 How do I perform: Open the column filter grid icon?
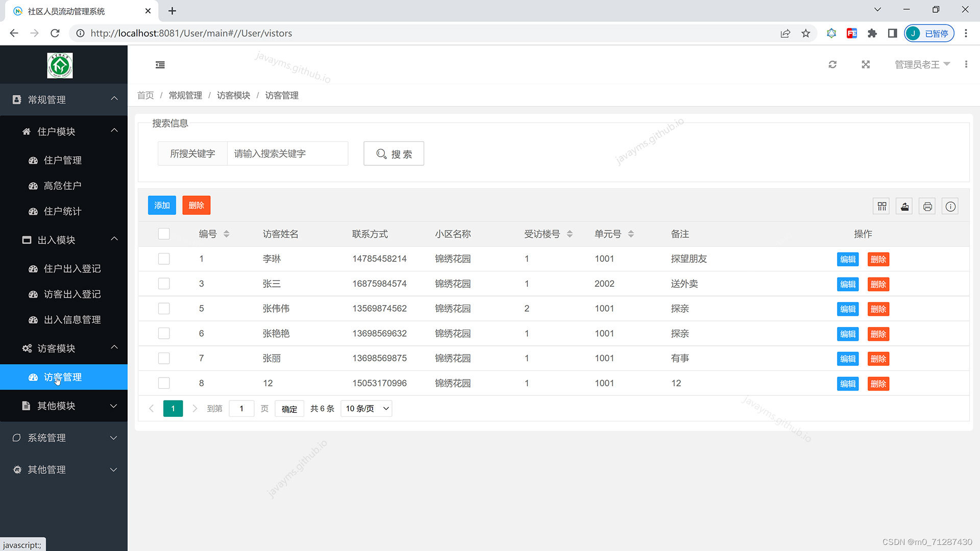point(882,206)
